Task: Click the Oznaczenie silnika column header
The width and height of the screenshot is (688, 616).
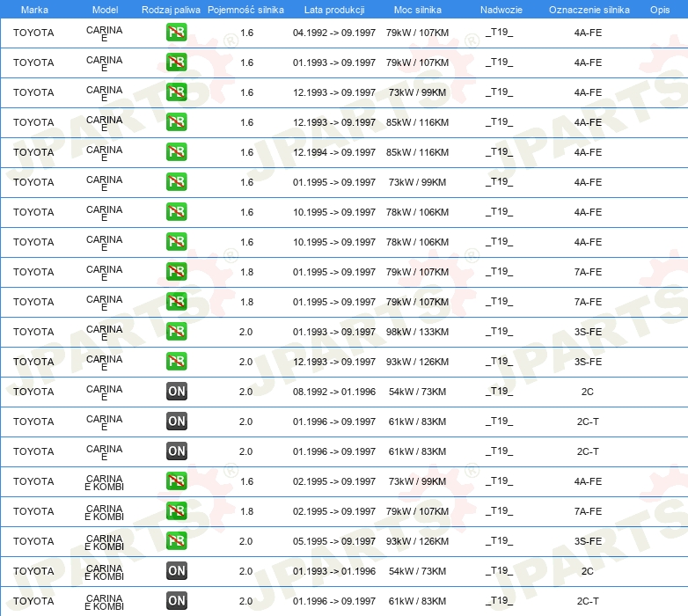Action: (589, 10)
